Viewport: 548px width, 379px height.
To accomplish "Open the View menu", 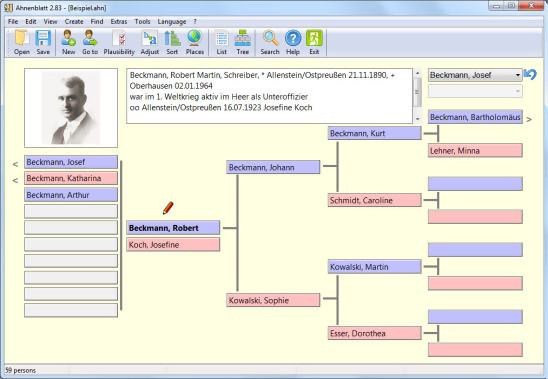I will (x=50, y=22).
